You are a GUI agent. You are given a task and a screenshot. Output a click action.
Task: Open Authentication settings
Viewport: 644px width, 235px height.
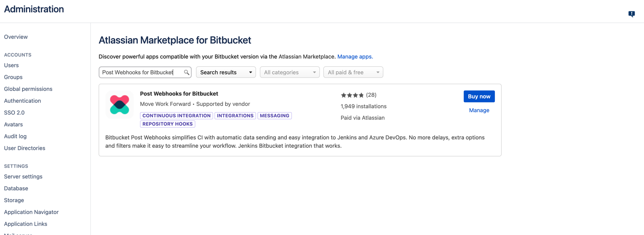[x=22, y=101]
